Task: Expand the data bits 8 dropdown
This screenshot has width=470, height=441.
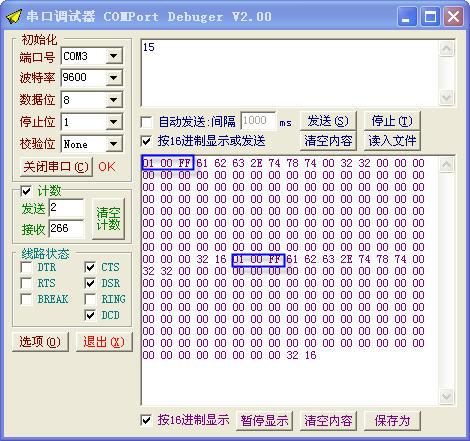Action: [x=114, y=100]
